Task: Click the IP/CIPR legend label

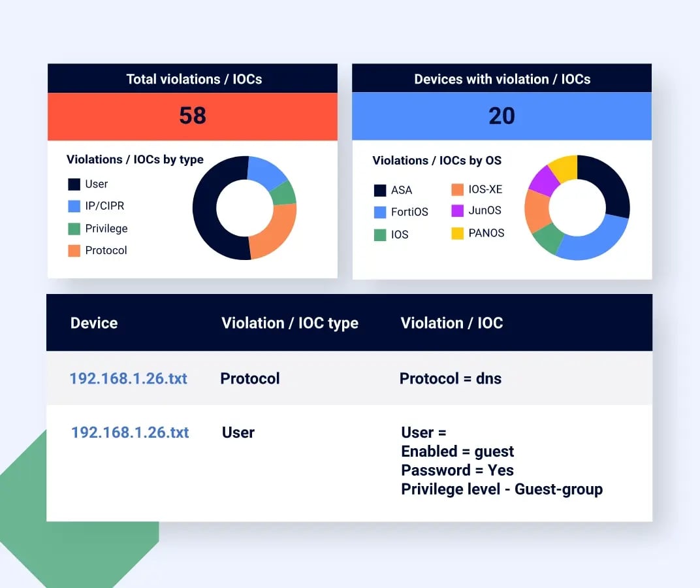Action: (104, 206)
